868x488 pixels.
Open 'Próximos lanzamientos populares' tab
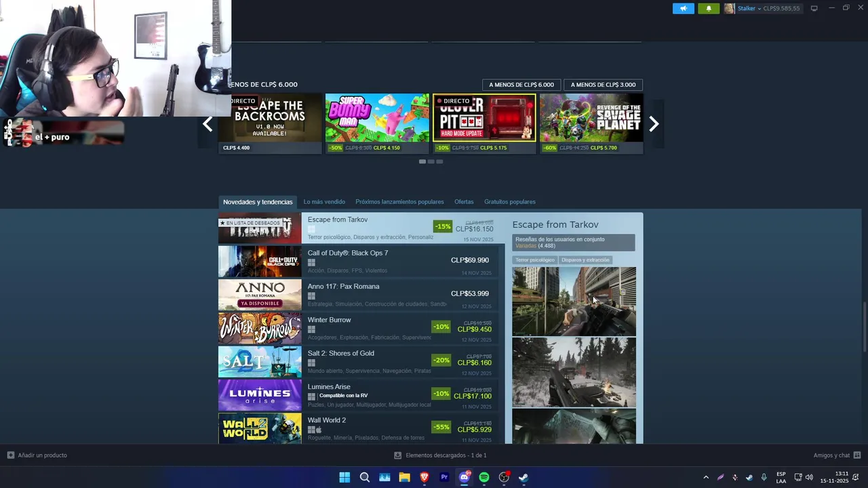(399, 202)
